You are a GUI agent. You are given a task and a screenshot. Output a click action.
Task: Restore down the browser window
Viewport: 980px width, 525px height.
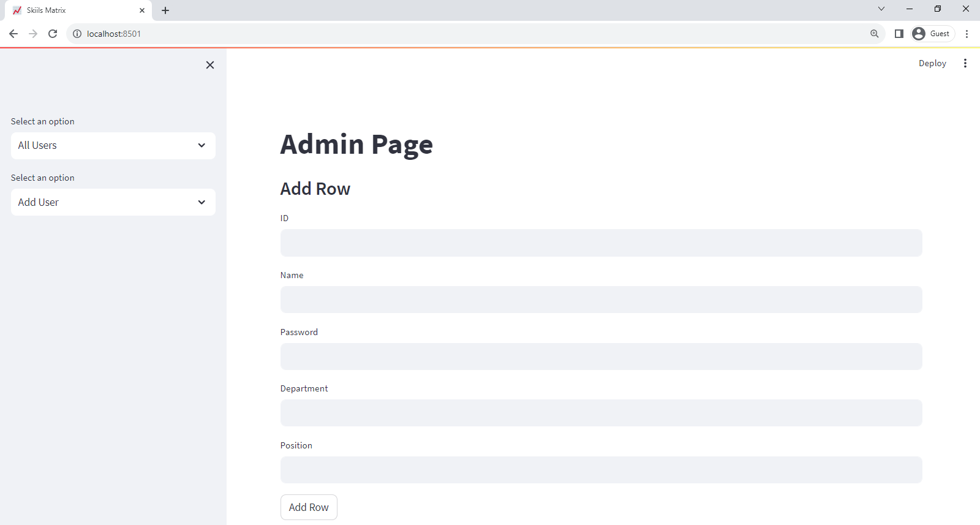click(x=938, y=9)
